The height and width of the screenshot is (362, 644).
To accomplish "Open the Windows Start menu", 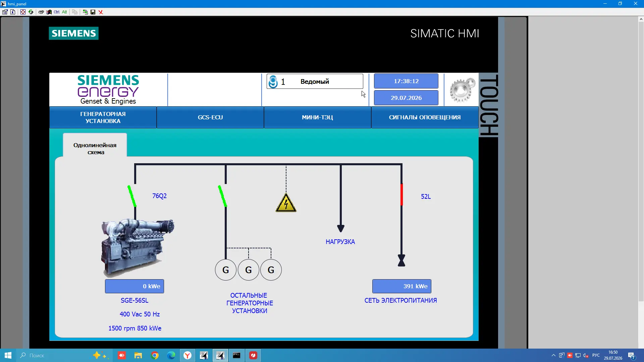I will tap(8, 355).
